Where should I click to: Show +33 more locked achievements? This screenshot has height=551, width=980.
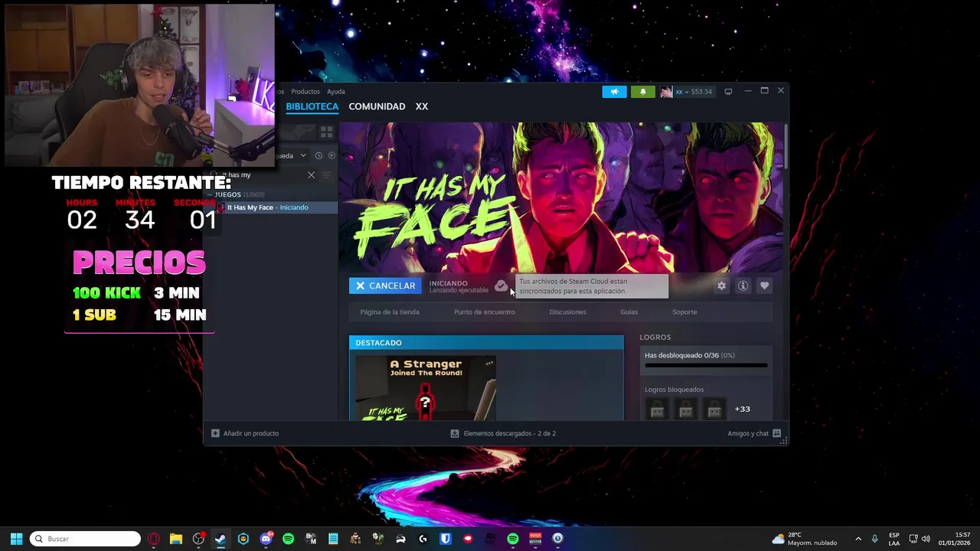(743, 409)
